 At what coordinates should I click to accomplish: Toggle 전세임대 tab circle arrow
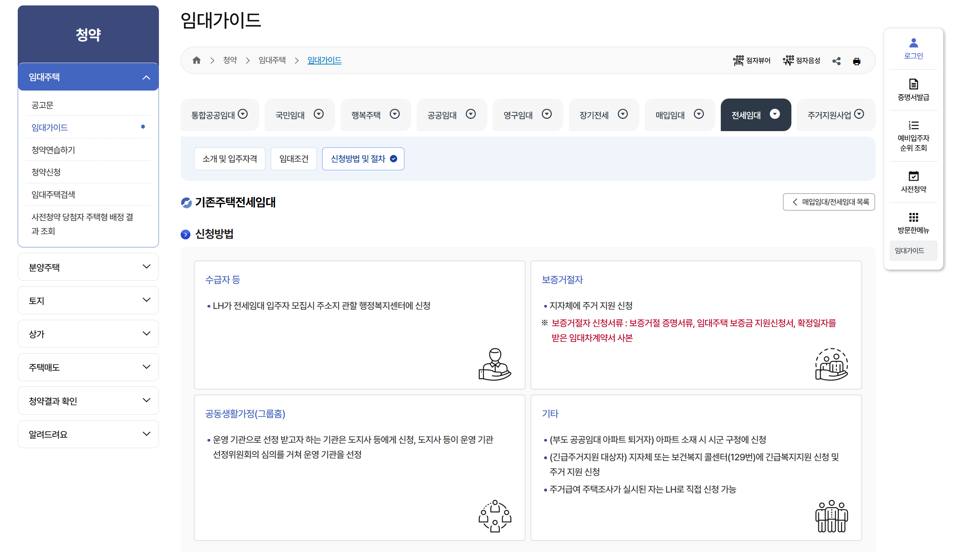pyautogui.click(x=775, y=114)
